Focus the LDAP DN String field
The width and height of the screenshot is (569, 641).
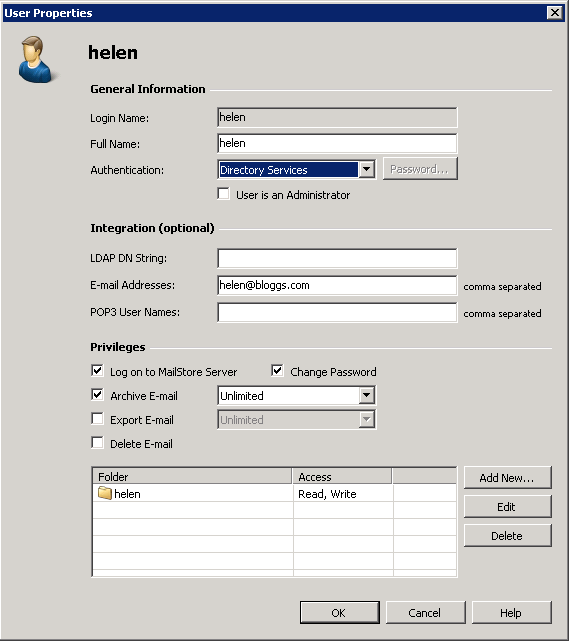(337, 258)
